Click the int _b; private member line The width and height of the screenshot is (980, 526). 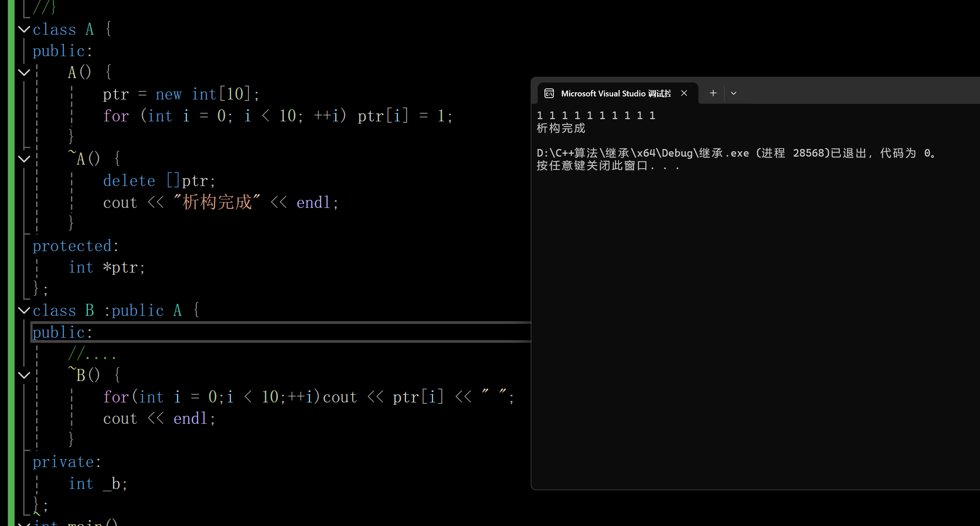pos(98,484)
